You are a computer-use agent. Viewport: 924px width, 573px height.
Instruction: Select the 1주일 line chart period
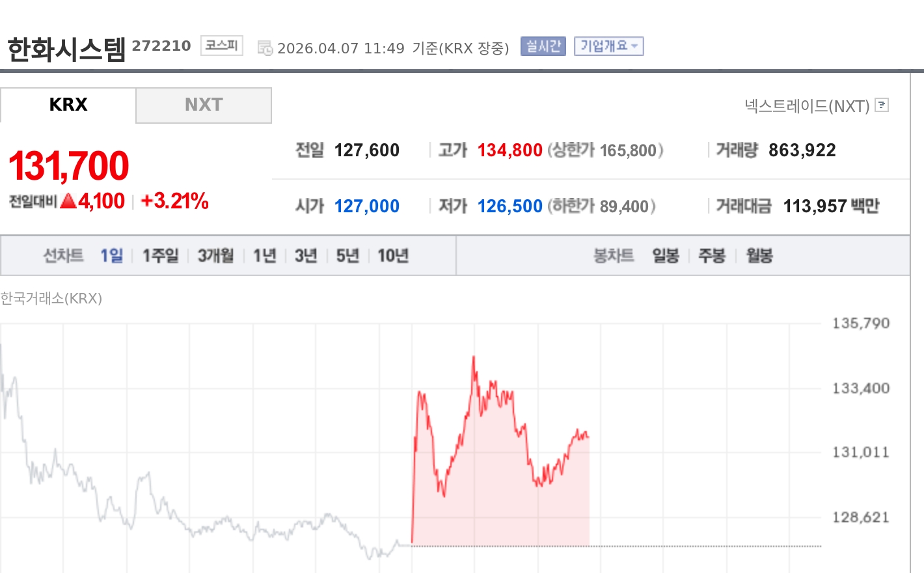click(160, 255)
